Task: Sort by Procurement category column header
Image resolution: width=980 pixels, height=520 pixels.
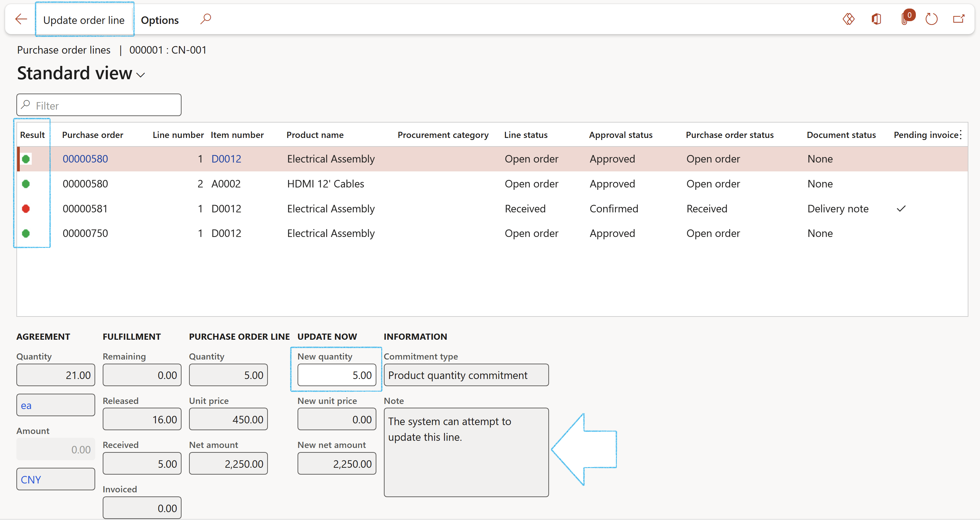Action: [x=443, y=135]
